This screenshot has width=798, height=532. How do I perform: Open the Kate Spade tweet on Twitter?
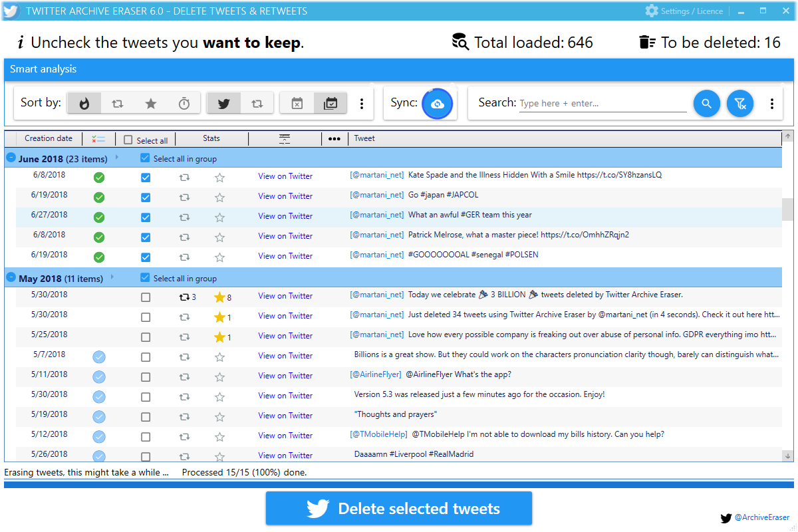[285, 176]
